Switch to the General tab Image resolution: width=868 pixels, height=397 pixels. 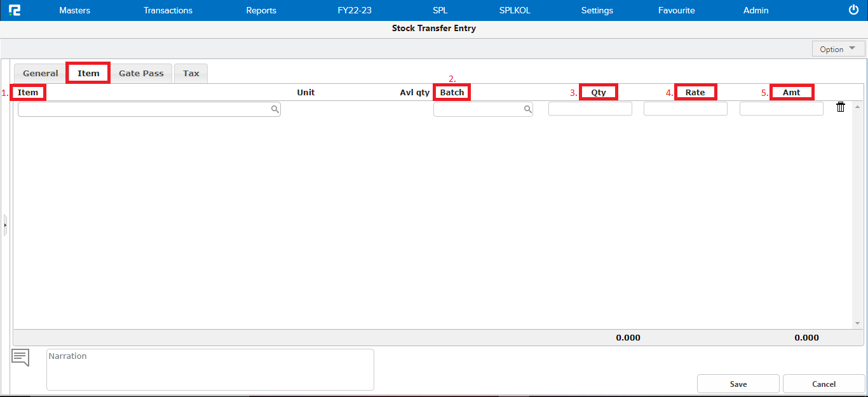tap(40, 73)
